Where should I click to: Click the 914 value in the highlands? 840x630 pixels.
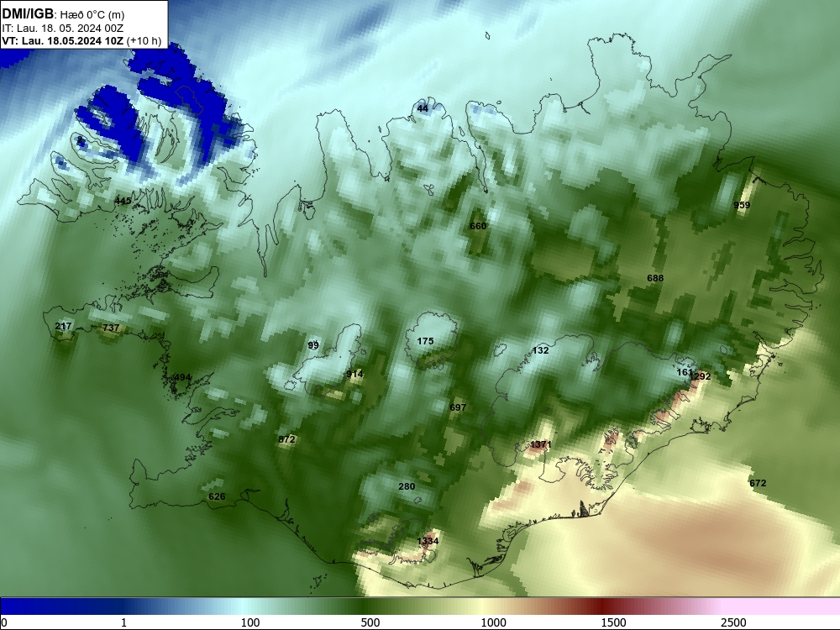coord(354,374)
